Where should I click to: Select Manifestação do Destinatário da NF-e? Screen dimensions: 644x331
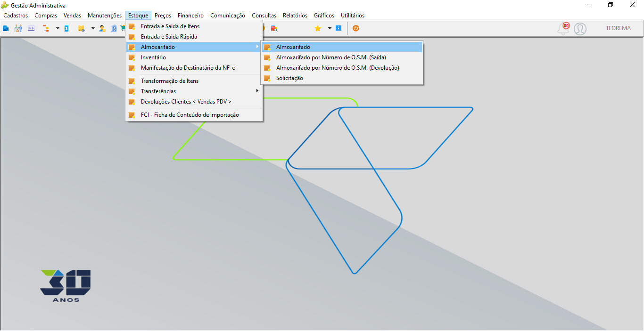coord(194,68)
